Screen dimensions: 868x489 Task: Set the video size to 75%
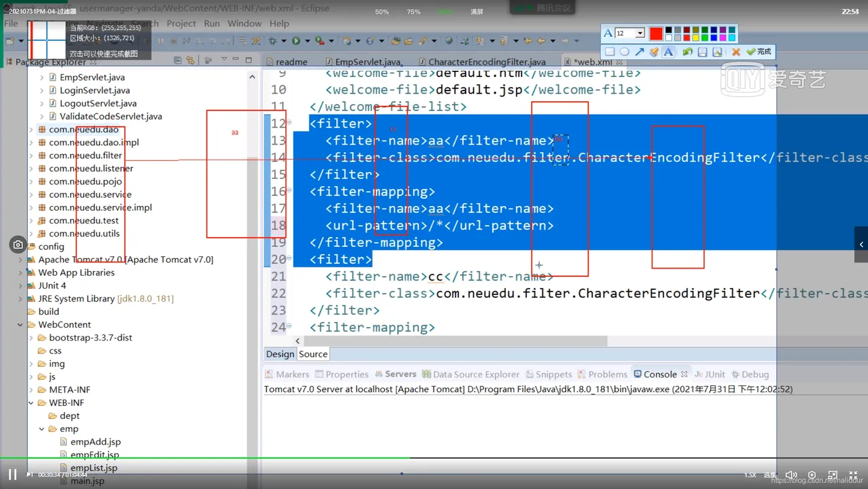click(x=414, y=12)
